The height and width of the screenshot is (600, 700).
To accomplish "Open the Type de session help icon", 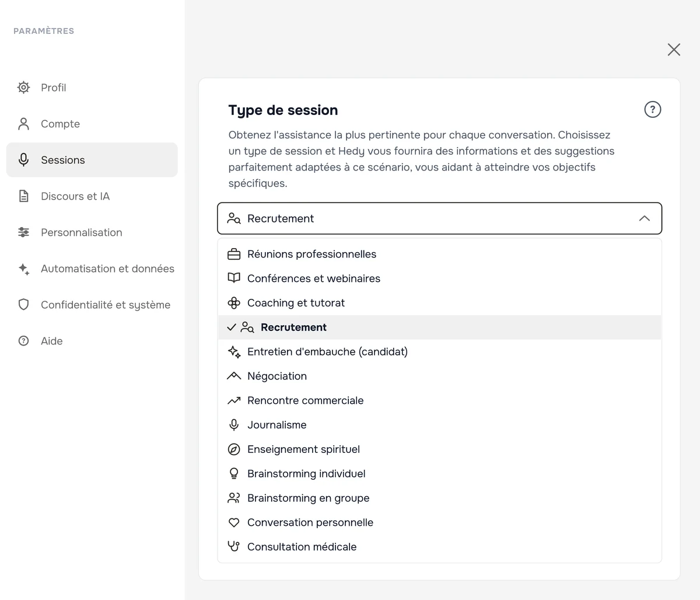I will [653, 109].
